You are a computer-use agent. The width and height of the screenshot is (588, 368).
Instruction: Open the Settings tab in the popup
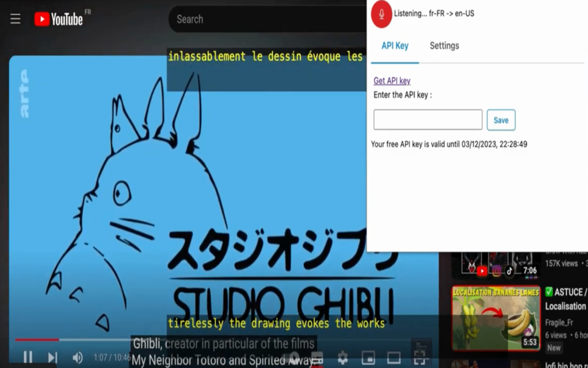point(444,46)
